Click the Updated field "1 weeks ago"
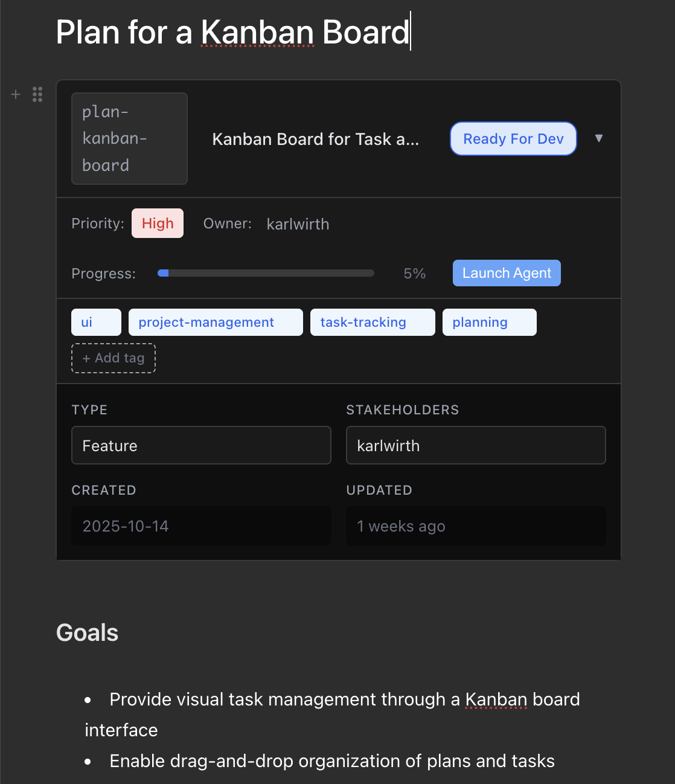The image size is (675, 784). pyautogui.click(x=476, y=526)
